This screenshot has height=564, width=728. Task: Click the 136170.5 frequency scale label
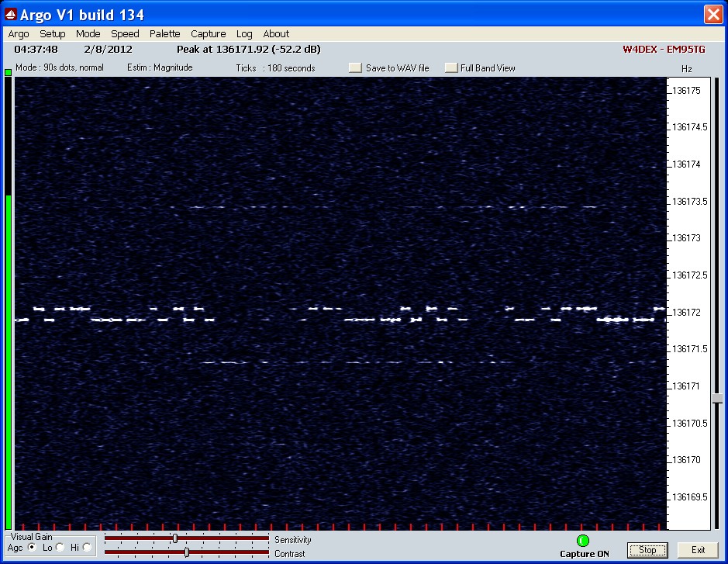[690, 424]
